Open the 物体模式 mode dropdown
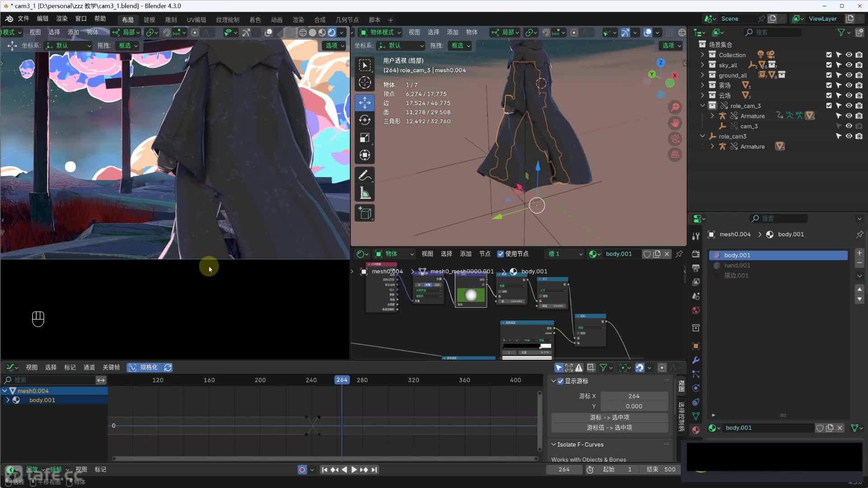This screenshot has width=868, height=488. click(381, 32)
